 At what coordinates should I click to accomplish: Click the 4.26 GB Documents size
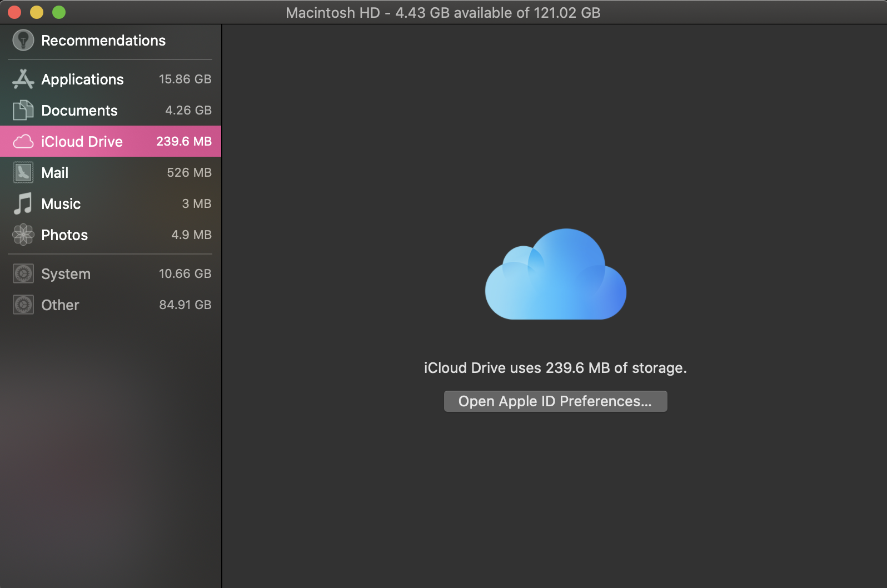point(188,110)
